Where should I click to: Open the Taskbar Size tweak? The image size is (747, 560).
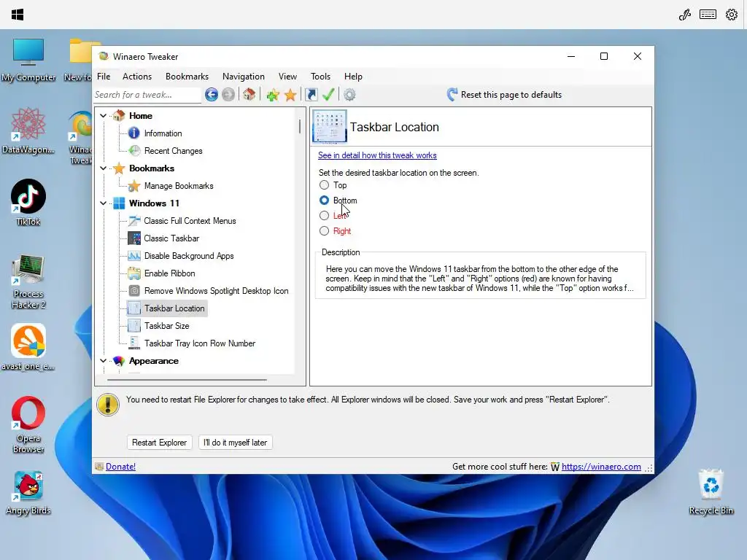point(167,326)
